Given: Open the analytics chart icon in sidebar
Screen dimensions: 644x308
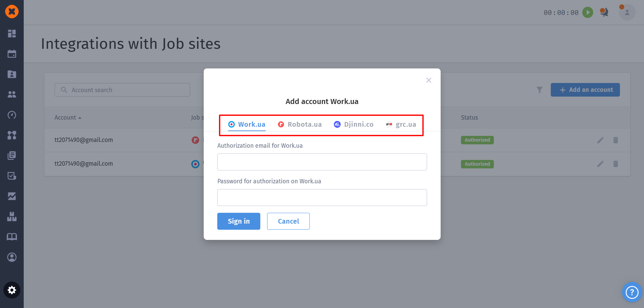Looking at the screenshot, I should tap(12, 196).
